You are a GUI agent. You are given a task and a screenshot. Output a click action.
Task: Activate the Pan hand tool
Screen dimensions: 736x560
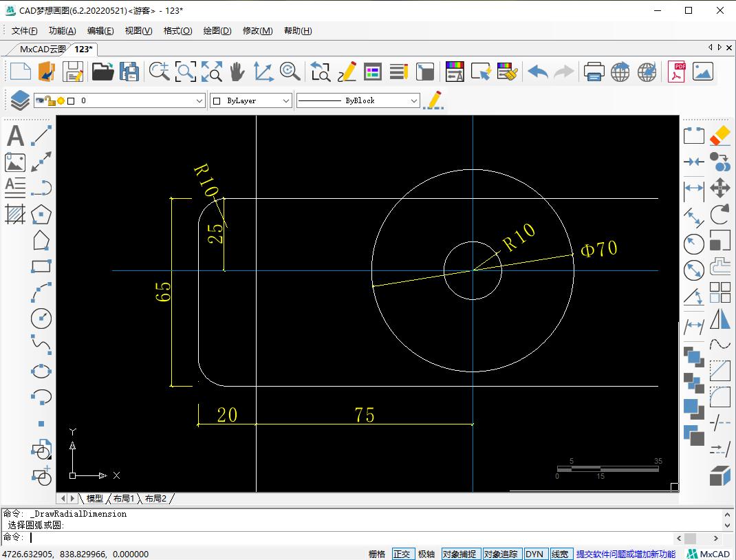pos(237,72)
